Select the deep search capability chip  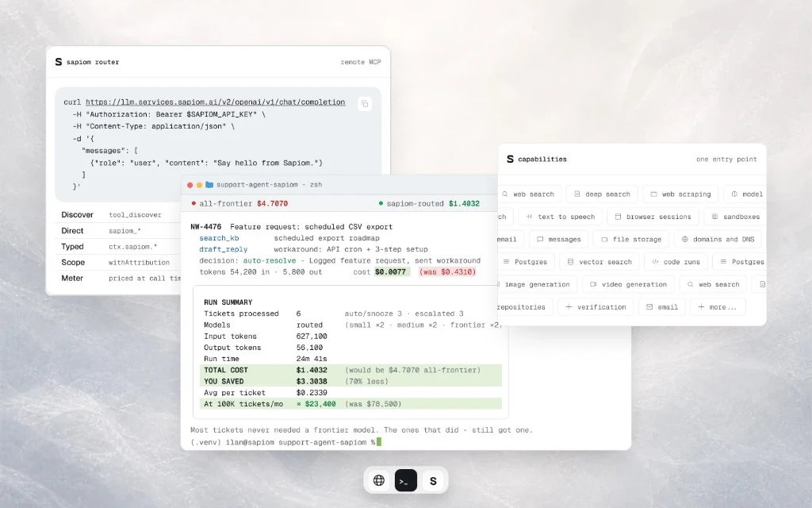[602, 194]
